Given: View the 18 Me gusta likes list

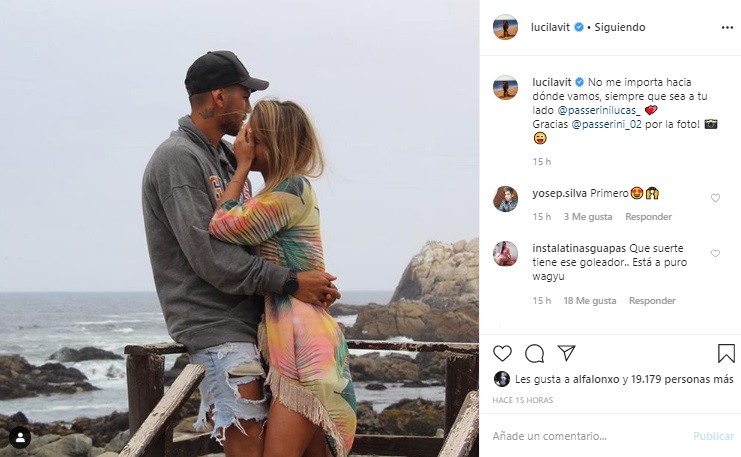Looking at the screenshot, I should coord(589,301).
